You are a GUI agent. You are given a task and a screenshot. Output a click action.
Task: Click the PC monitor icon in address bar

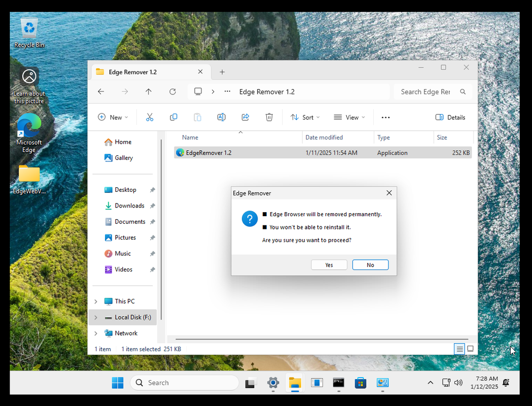tap(198, 92)
